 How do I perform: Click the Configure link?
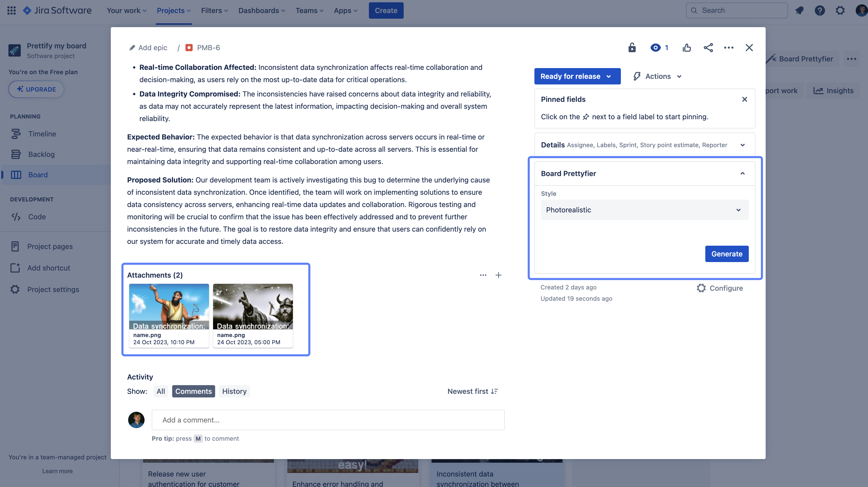click(x=720, y=288)
